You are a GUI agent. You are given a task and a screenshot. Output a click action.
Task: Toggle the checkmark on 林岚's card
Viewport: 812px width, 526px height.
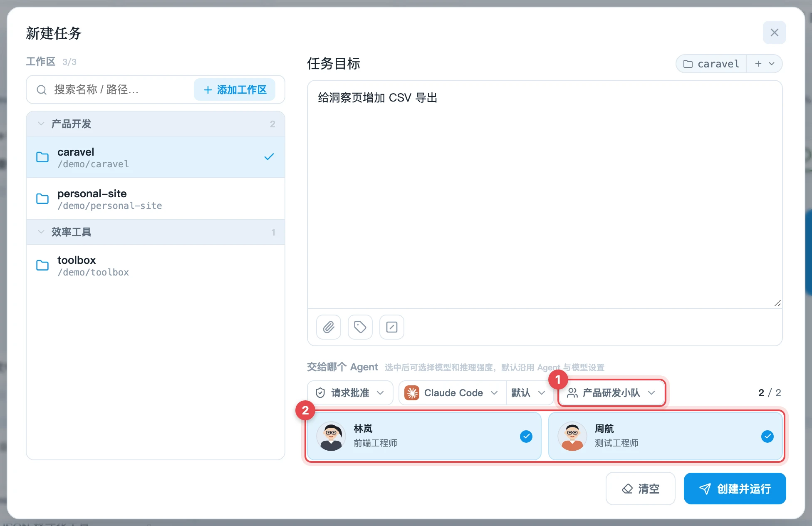[526, 436]
